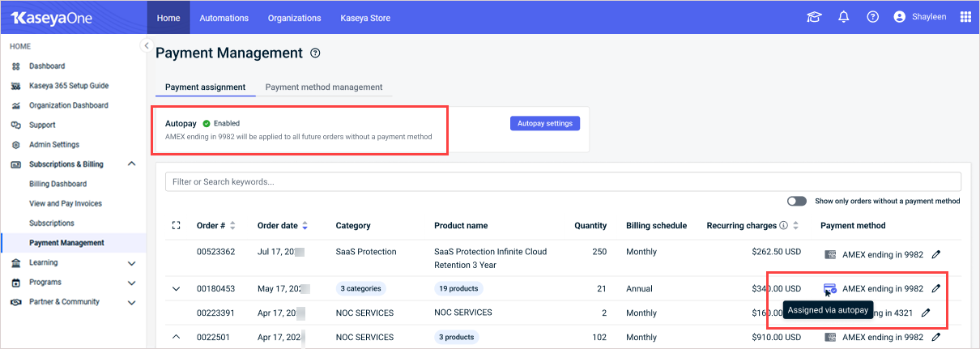Collapse order 0022501 row

pos(176,337)
